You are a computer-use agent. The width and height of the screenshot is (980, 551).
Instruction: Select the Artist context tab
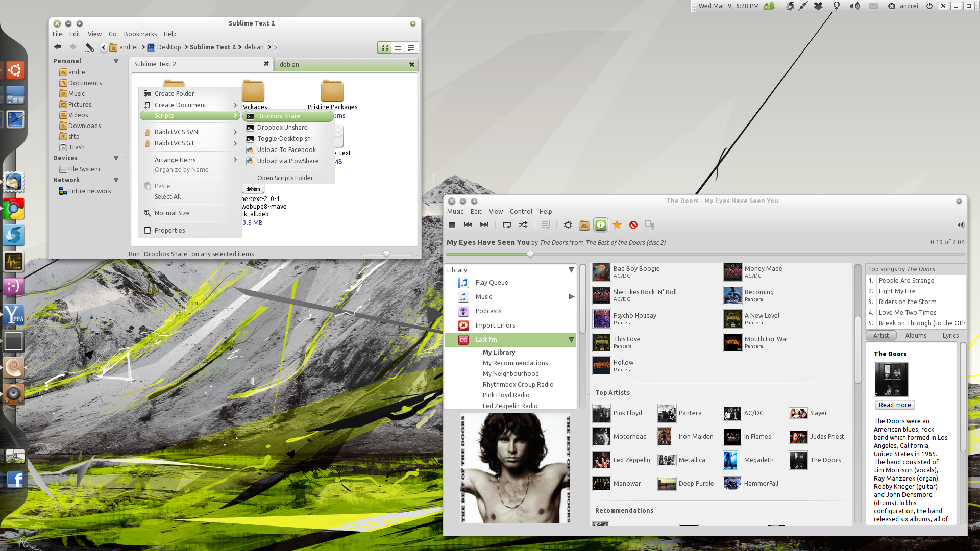tap(881, 336)
